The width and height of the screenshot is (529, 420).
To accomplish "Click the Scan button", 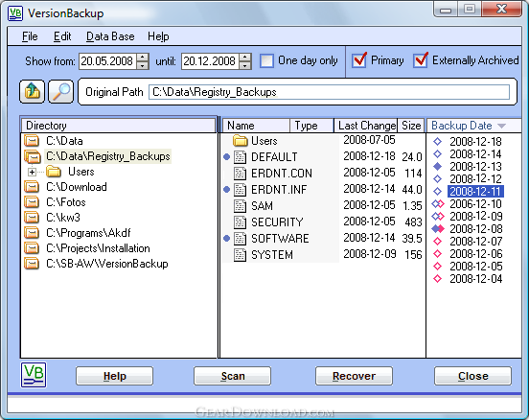I will pyautogui.click(x=233, y=376).
